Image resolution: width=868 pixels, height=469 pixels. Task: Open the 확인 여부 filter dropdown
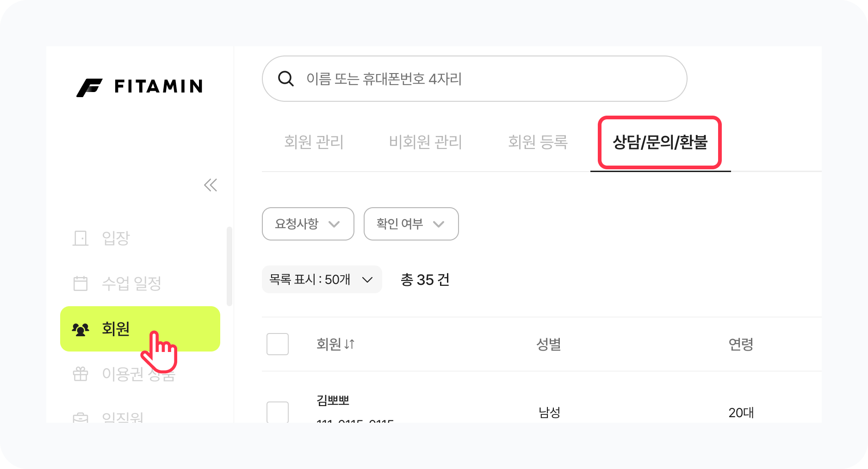coord(411,224)
